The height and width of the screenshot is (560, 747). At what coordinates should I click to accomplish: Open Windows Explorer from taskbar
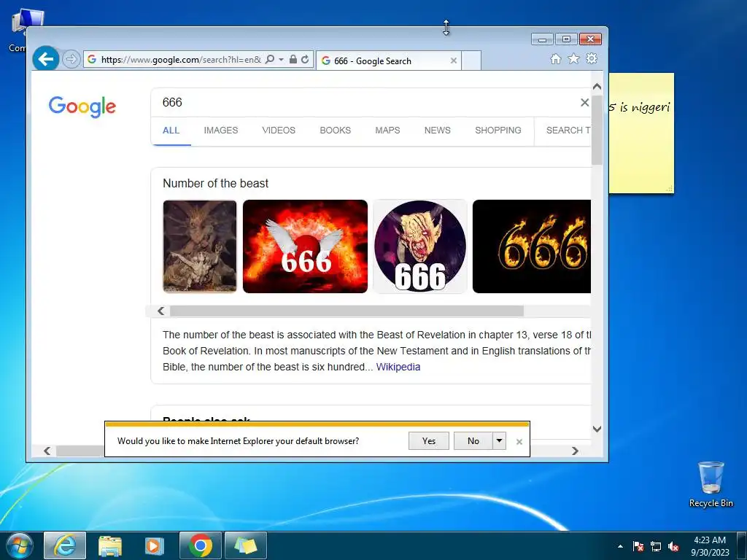point(110,545)
